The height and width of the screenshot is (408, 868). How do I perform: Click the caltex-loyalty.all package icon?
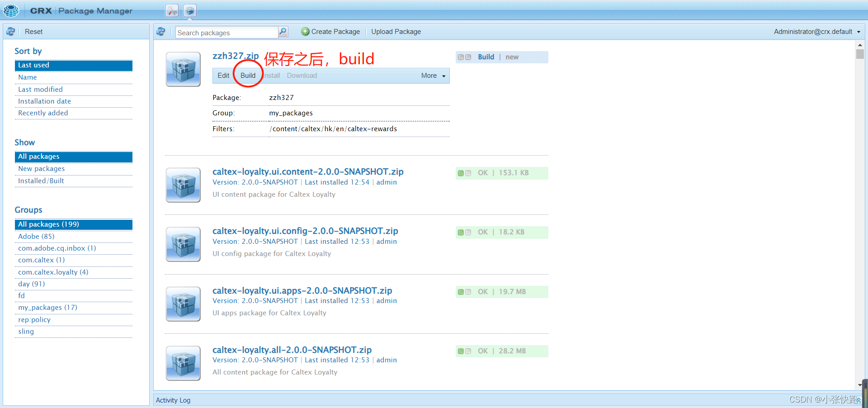183,363
